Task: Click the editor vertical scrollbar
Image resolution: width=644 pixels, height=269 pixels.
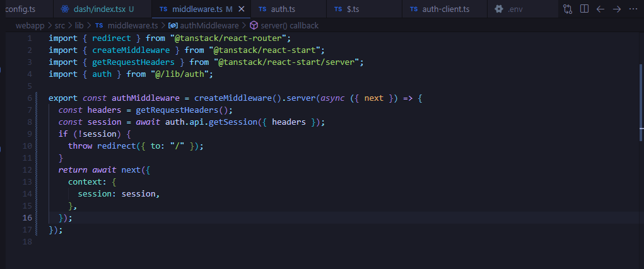Action: point(641,103)
